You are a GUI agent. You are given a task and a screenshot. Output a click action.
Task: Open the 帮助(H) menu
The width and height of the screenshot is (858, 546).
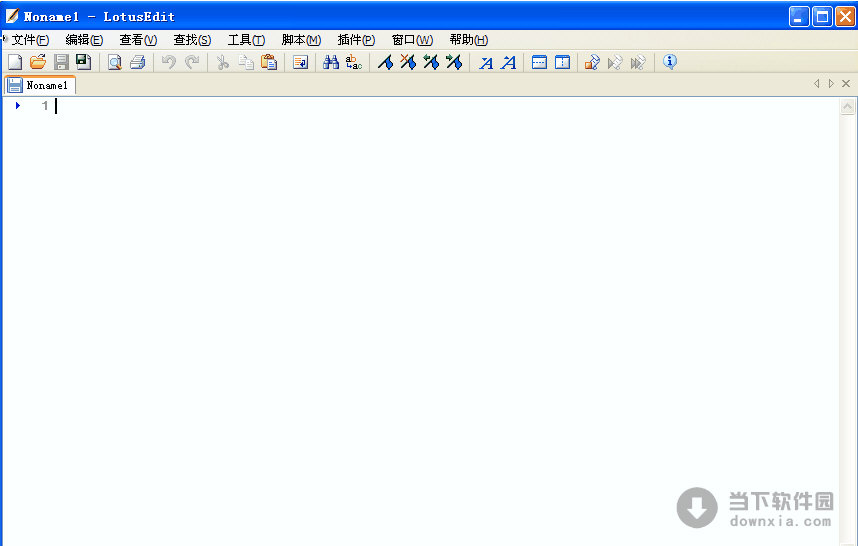click(x=468, y=40)
